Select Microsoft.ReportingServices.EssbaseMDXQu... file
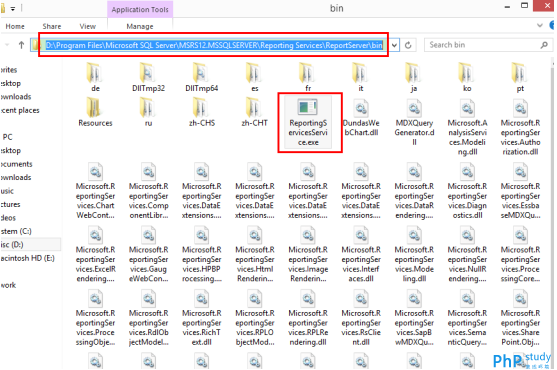The width and height of the screenshot is (557, 370). [x=520, y=190]
